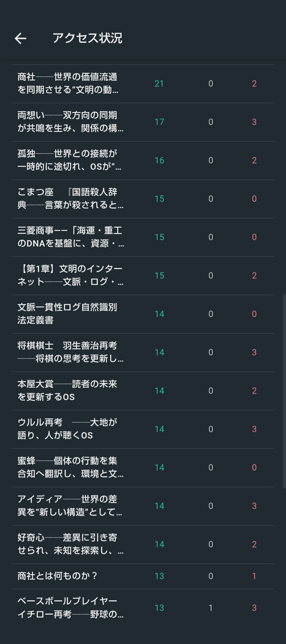This screenshot has width=286, height=644.
Task: Click the view count 21 of top article
Action: click(159, 84)
